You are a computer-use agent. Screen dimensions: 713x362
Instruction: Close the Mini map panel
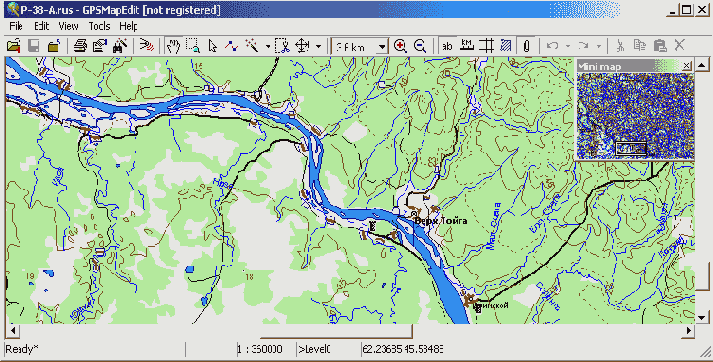point(687,66)
